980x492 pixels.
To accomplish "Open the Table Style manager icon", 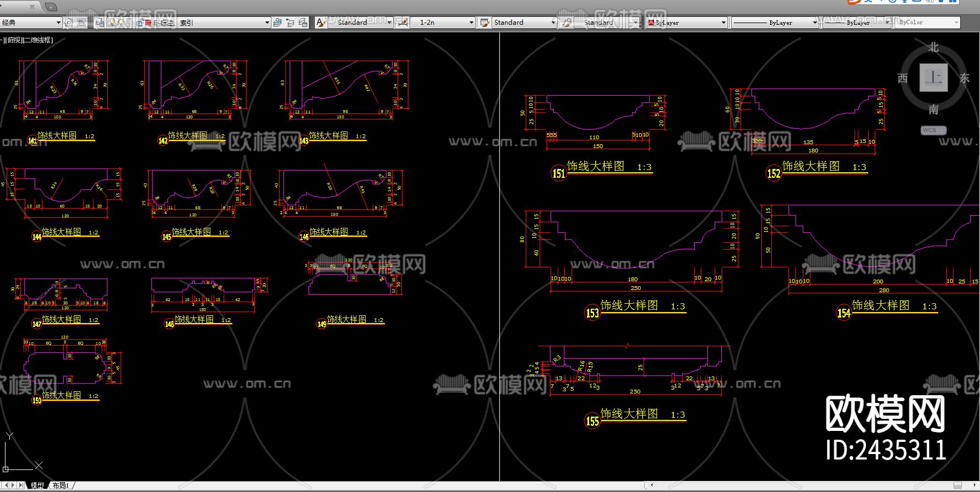I will (484, 23).
